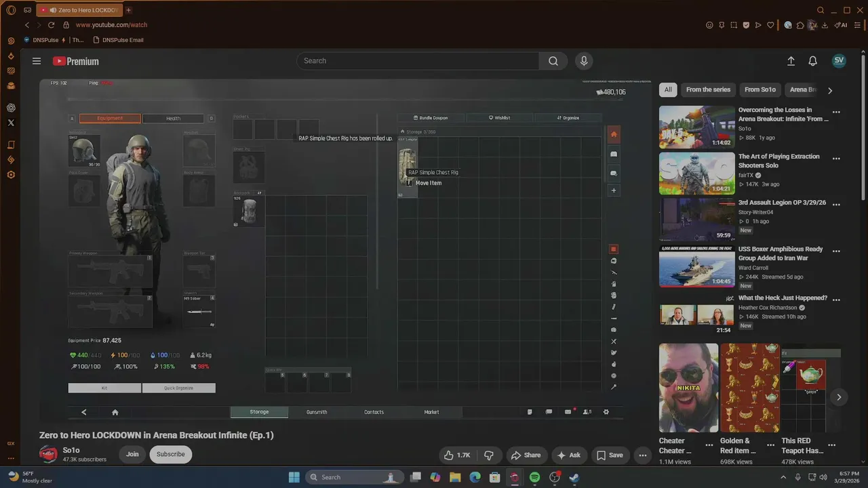Open Steam from the taskbar
868x488 pixels.
click(x=574, y=477)
